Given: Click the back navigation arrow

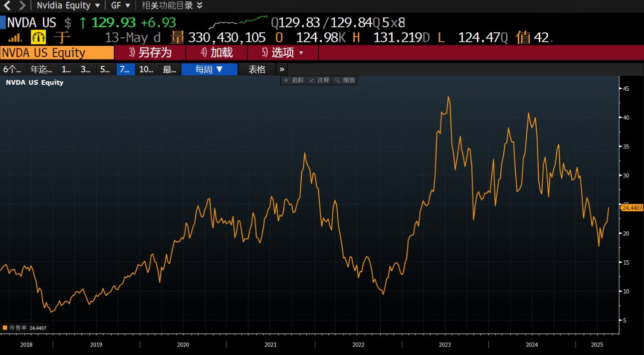Looking at the screenshot, I should pyautogui.click(x=7, y=5).
